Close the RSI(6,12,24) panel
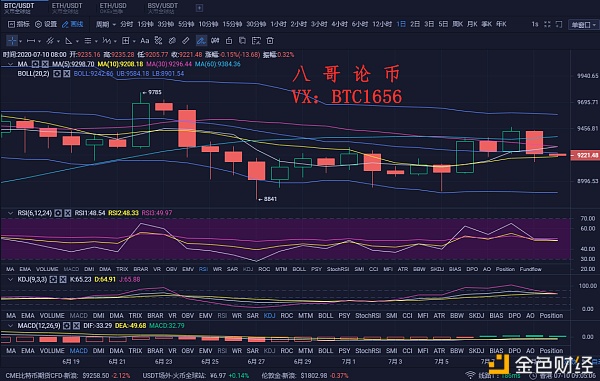The height and width of the screenshot is (381, 600). click(68, 213)
